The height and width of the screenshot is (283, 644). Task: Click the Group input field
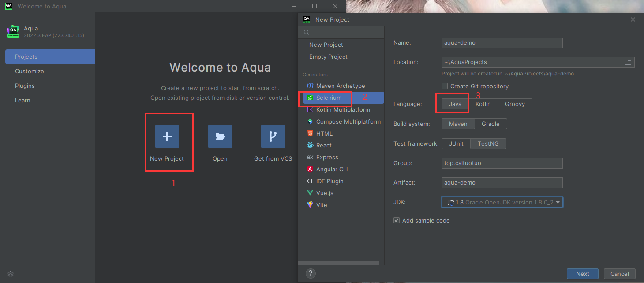[x=502, y=163]
